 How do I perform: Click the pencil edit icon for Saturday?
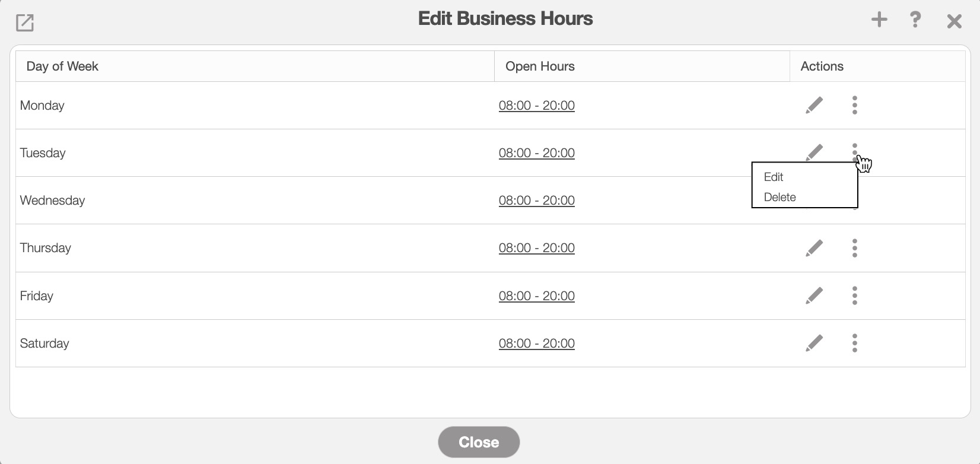(814, 343)
